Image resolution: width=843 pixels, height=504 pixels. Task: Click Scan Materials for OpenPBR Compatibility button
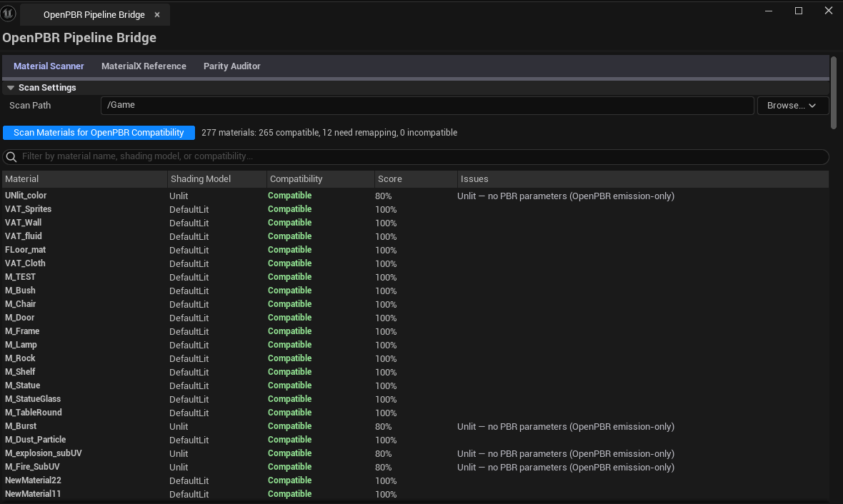[99, 133]
